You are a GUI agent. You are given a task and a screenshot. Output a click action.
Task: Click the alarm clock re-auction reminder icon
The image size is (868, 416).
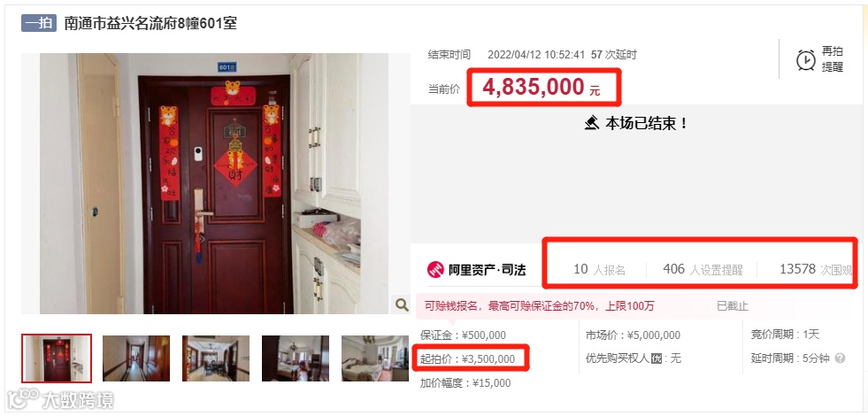[x=805, y=60]
